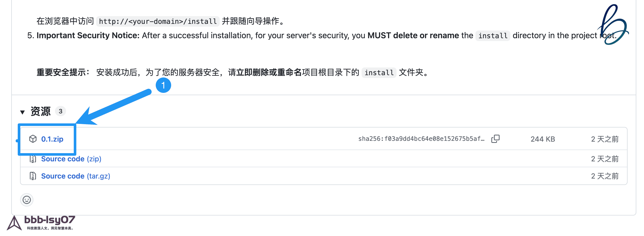Screen dimensions: 644x236
Task: Click the asset count badge showing 3
Action: click(x=61, y=111)
